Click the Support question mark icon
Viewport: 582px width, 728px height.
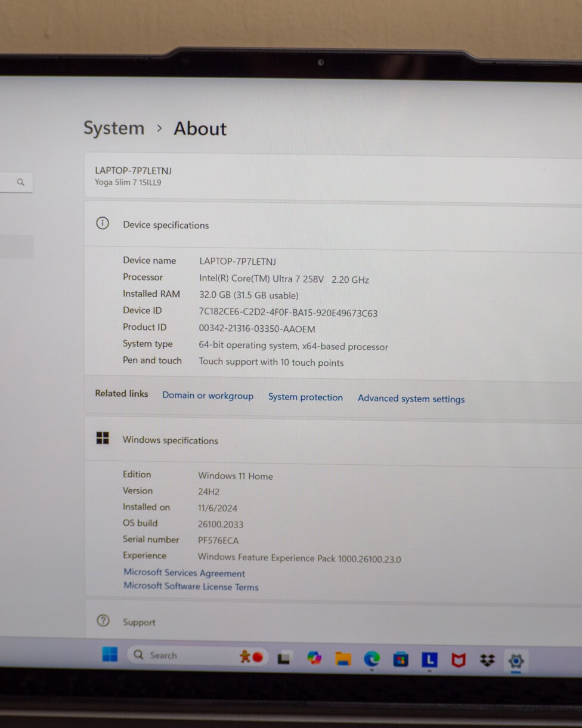[103, 621]
